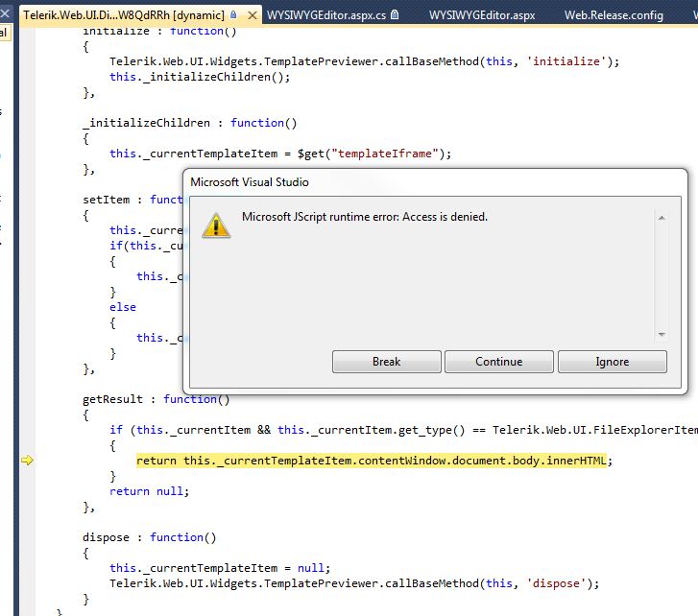Click the 'else' keyword in setItem

click(x=123, y=307)
